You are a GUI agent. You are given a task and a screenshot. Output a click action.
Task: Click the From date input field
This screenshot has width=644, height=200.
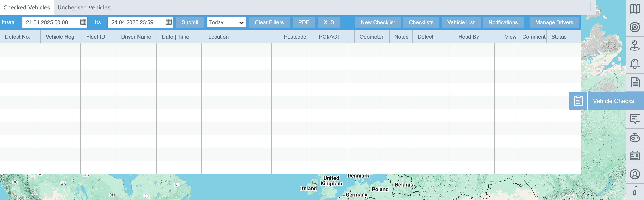(50, 22)
